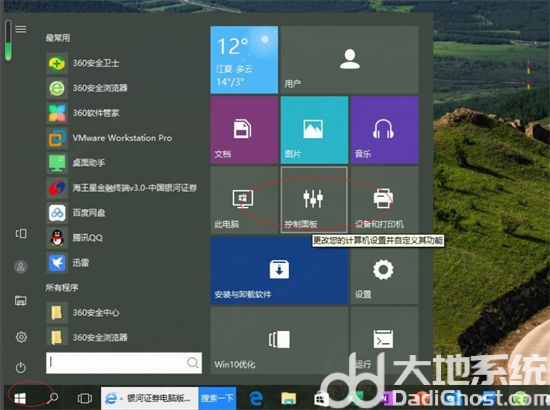Click the Windows Start button
550x410 pixels.
click(20, 398)
